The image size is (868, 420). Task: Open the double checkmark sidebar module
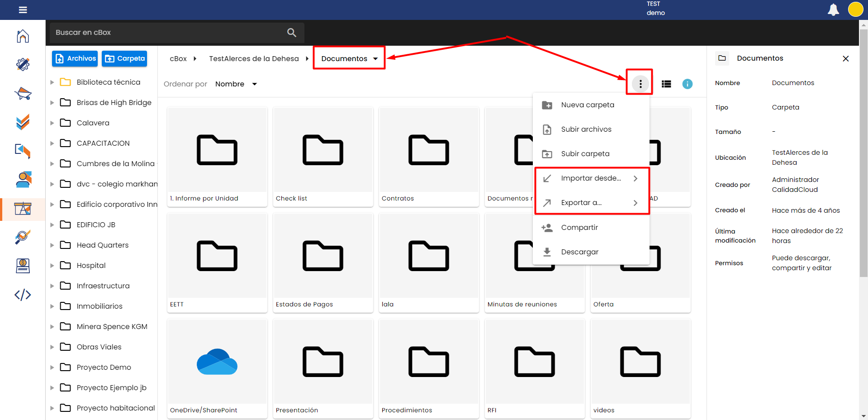[x=23, y=122]
